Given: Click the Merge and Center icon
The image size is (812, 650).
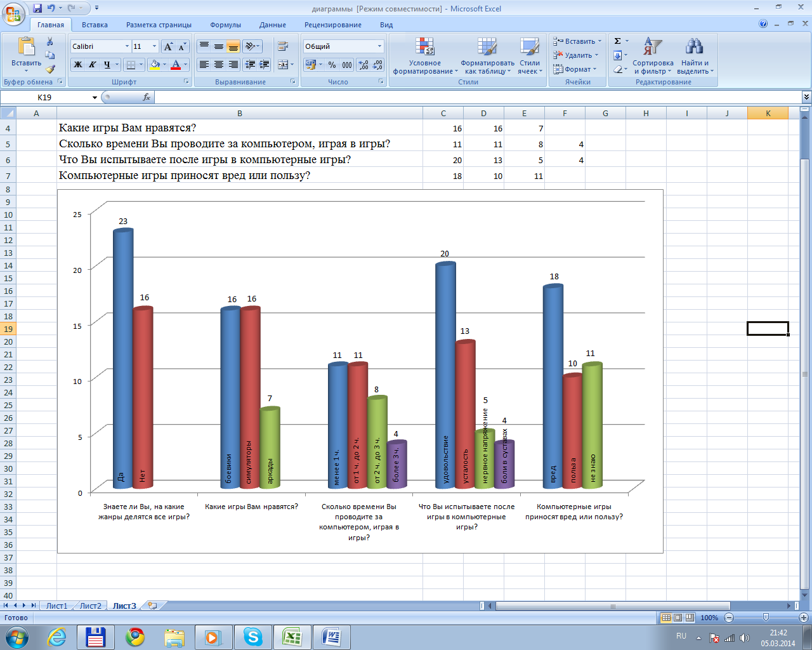Looking at the screenshot, I should tap(284, 65).
